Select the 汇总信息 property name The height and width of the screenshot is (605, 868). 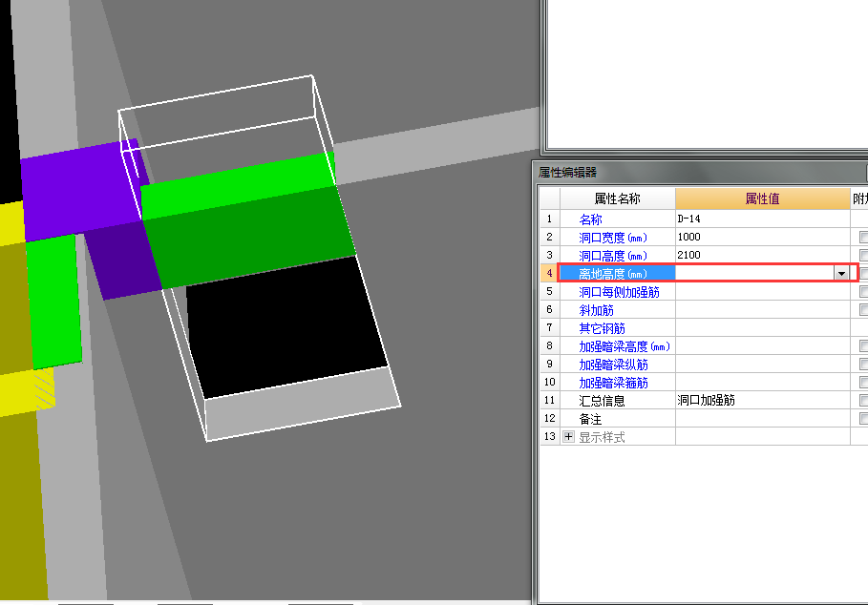[x=602, y=401]
